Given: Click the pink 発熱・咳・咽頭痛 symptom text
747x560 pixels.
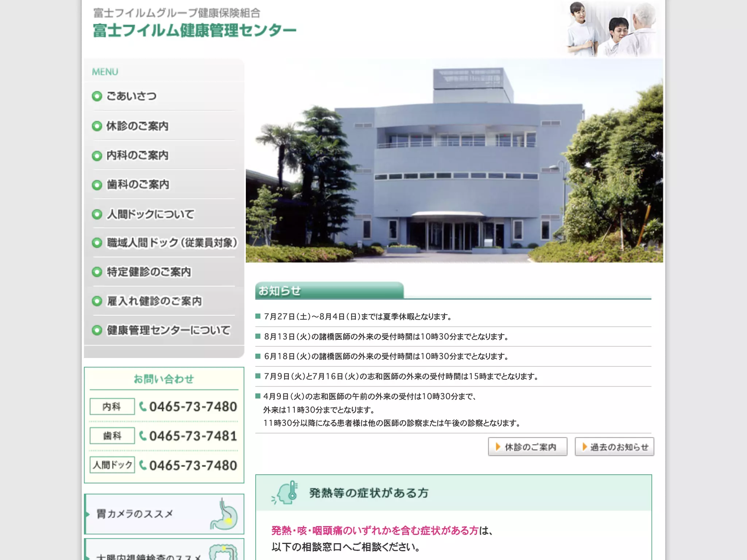Looking at the screenshot, I should click(375, 530).
